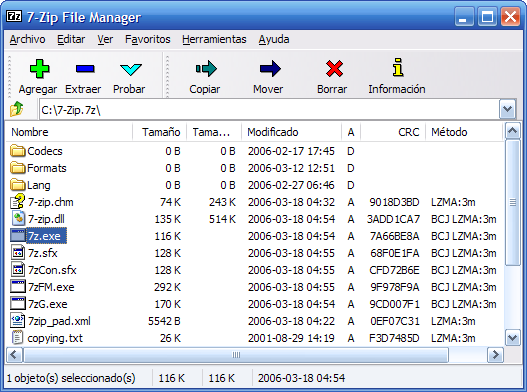Click the Mover arrow icon

click(x=270, y=69)
